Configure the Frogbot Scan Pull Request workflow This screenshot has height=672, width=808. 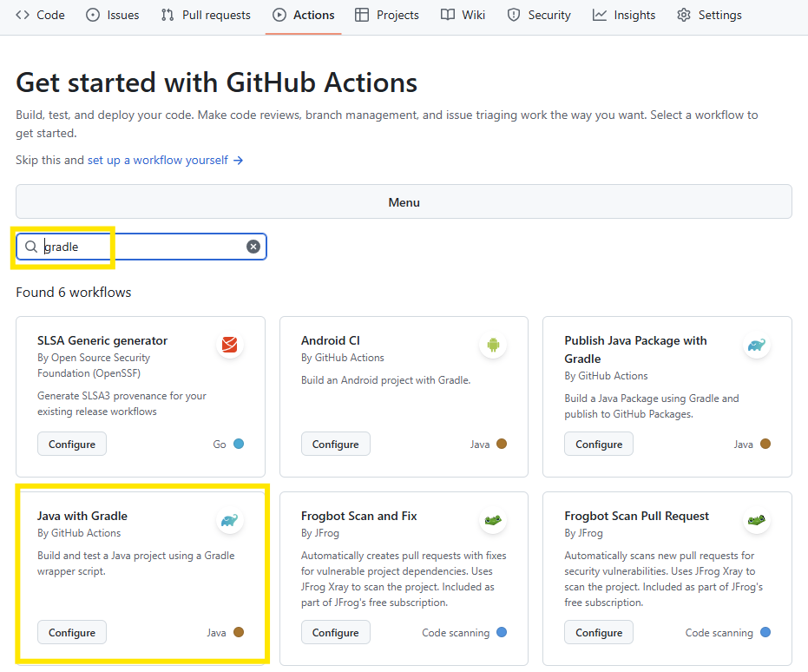click(599, 632)
